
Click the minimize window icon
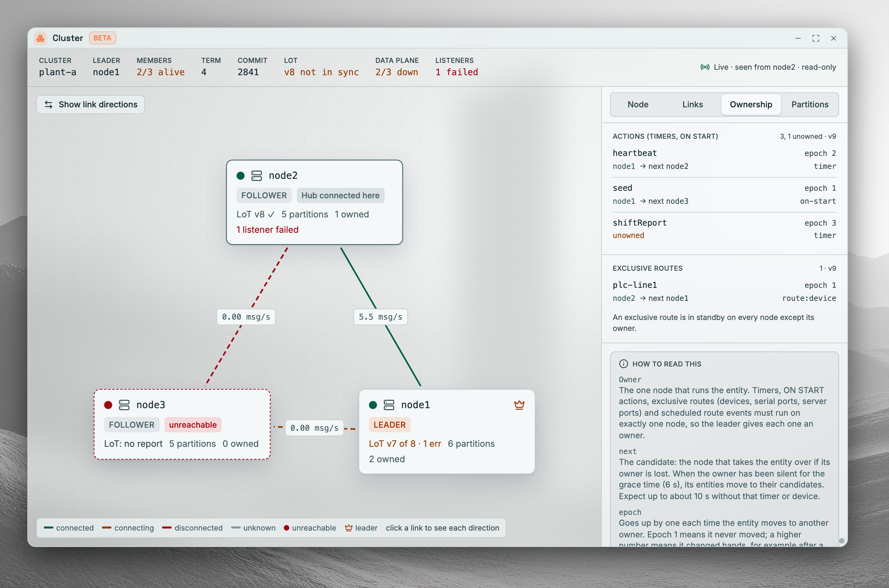coord(798,38)
